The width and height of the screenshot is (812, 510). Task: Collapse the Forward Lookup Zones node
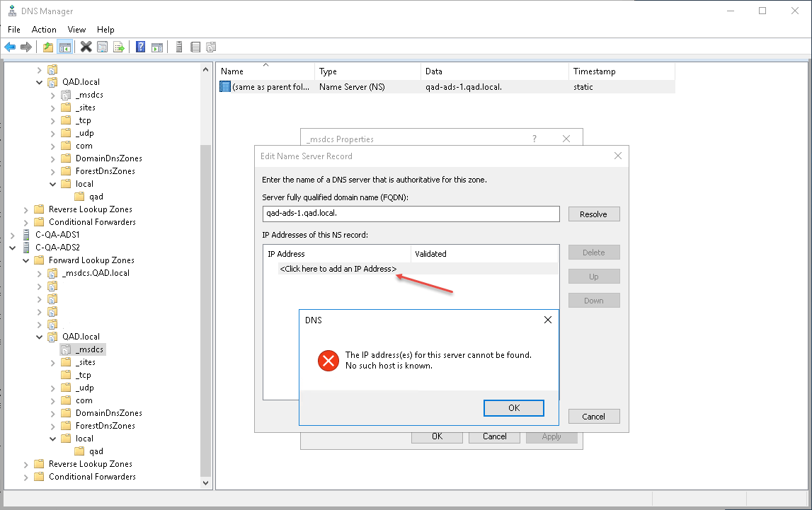click(26, 260)
